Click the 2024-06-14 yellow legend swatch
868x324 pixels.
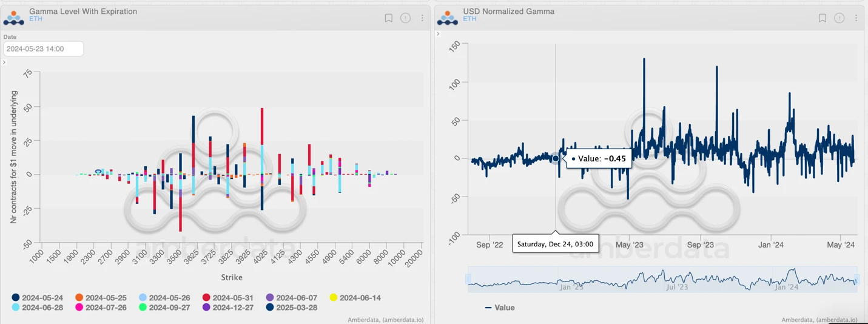point(333,298)
